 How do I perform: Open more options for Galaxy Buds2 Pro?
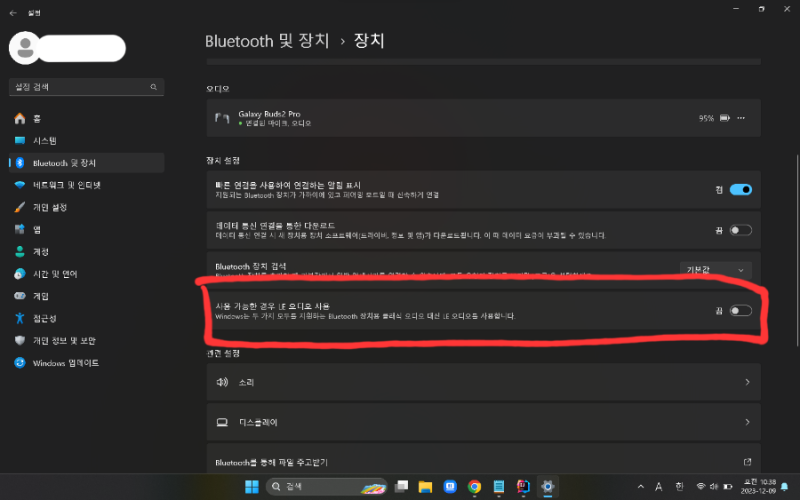(x=741, y=118)
